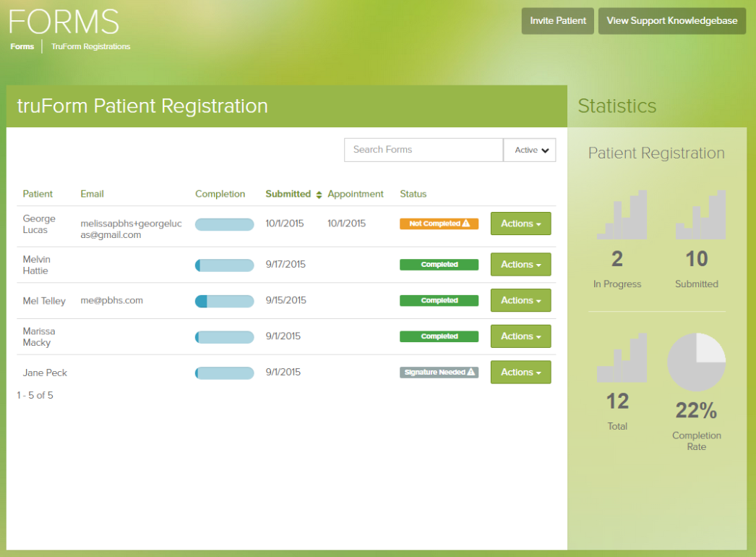Focus the Search Forms input field

coord(423,150)
